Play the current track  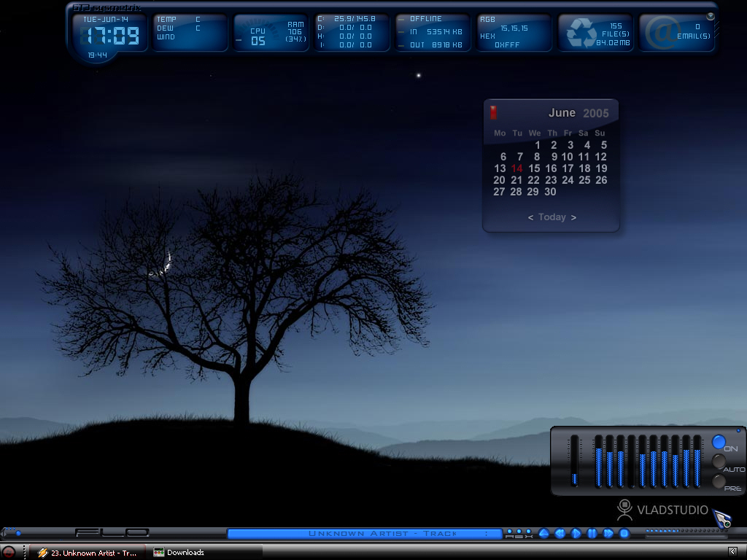[576, 533]
